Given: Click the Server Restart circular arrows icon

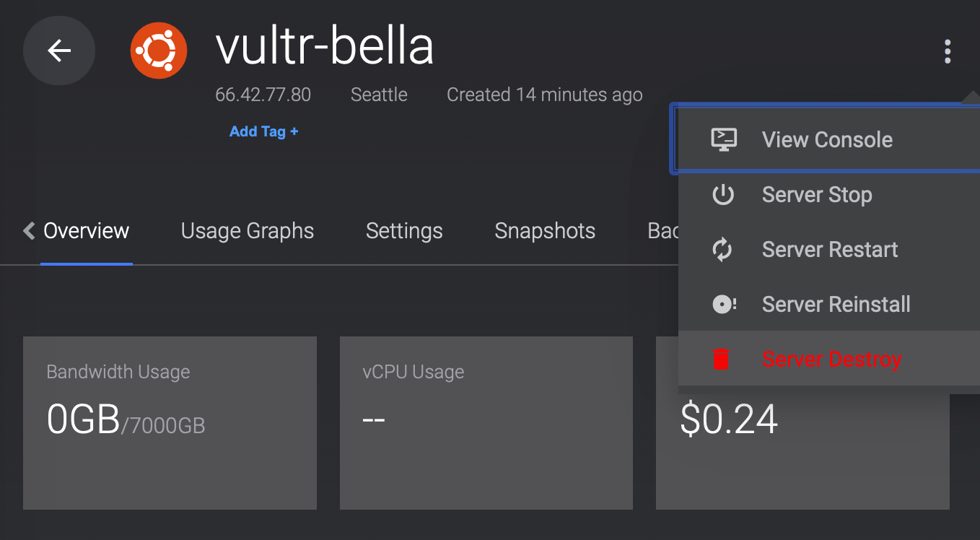Looking at the screenshot, I should click(722, 250).
